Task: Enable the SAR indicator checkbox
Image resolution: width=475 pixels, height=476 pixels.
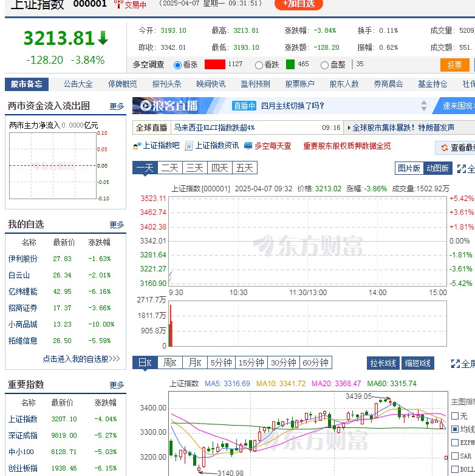Action: pos(454,456)
